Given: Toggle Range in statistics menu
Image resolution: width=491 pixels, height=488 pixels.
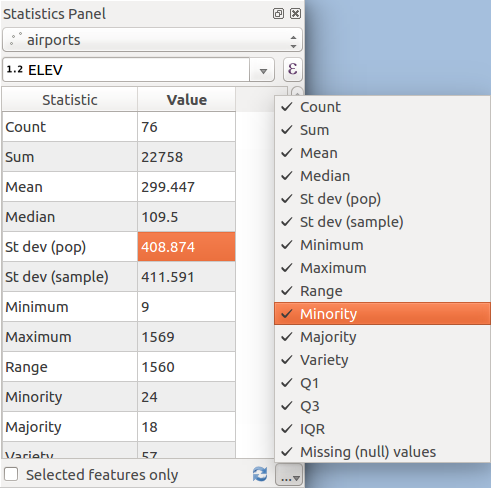Looking at the screenshot, I should (x=382, y=291).
